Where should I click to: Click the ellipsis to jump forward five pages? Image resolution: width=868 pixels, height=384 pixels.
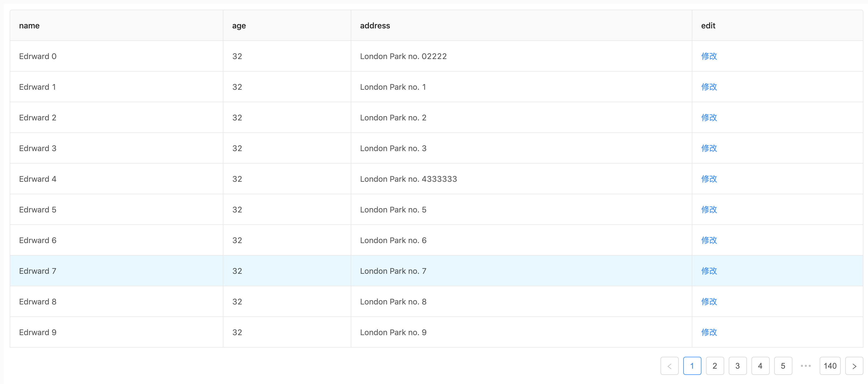click(x=805, y=366)
